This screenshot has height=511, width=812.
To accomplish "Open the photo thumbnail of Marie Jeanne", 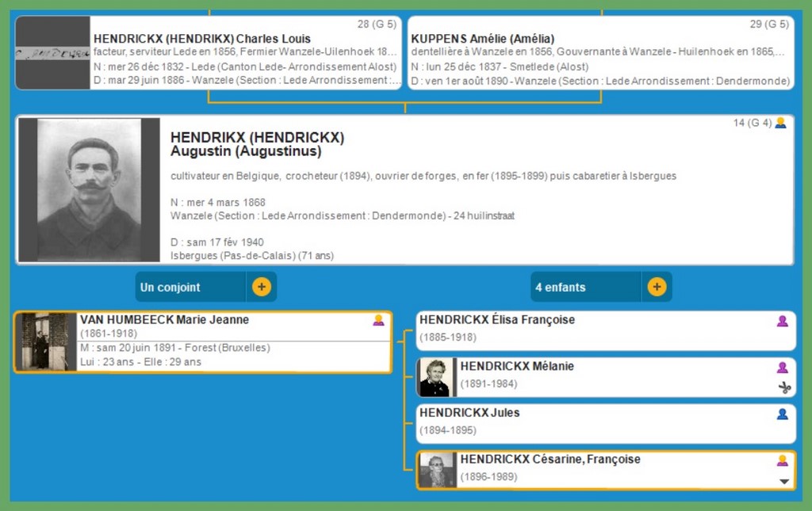I will 46,341.
